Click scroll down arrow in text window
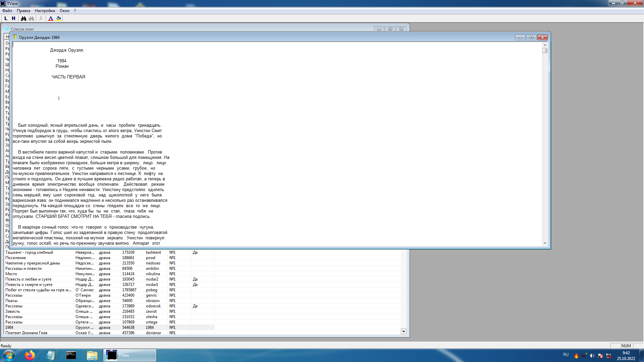The image size is (644, 362). tap(545, 243)
